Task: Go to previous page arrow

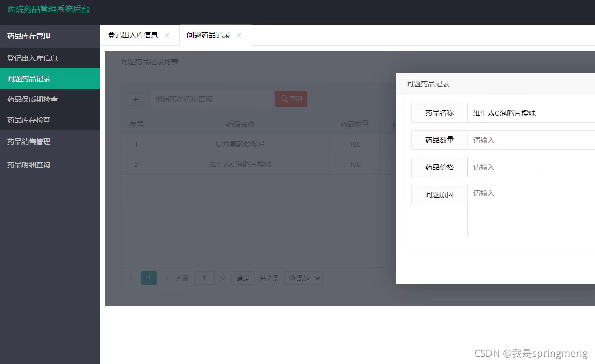Action: pyautogui.click(x=131, y=278)
